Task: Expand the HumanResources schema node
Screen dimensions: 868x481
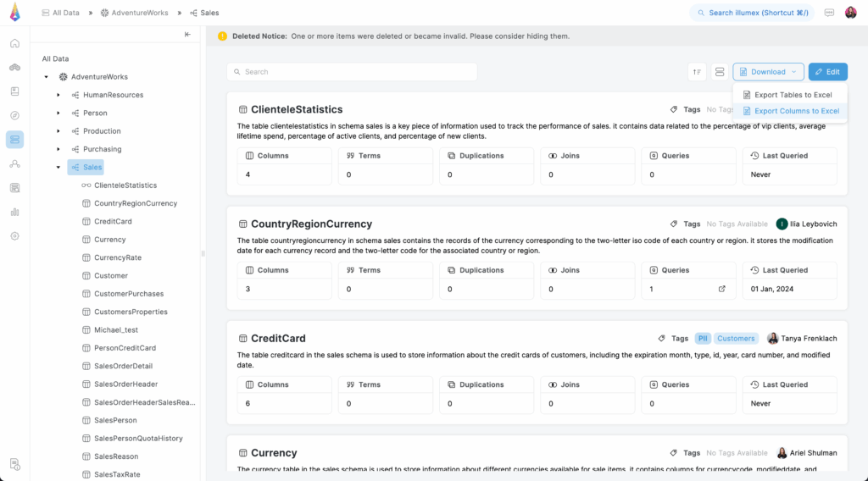Action: [58, 95]
